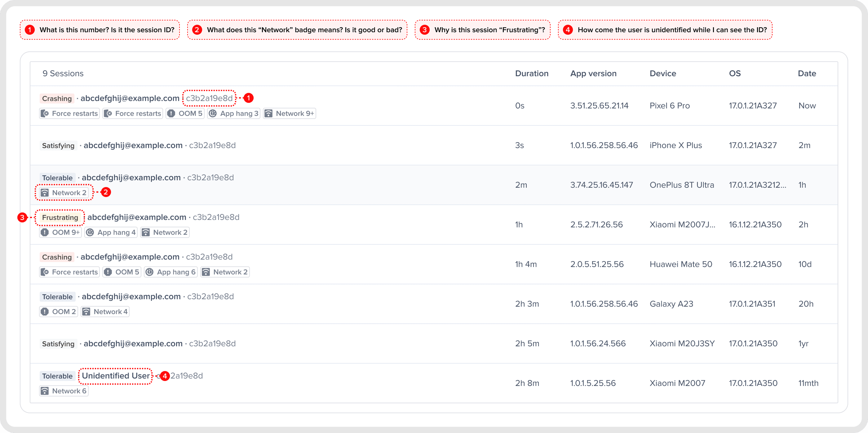Click the App hang 3 badge
This screenshot has height=433, width=868.
(234, 113)
